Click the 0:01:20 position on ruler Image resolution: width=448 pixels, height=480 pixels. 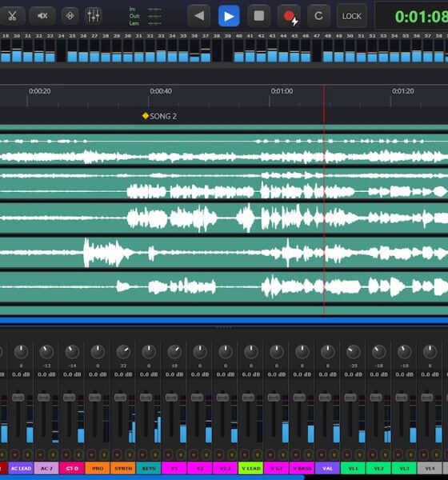402,91
